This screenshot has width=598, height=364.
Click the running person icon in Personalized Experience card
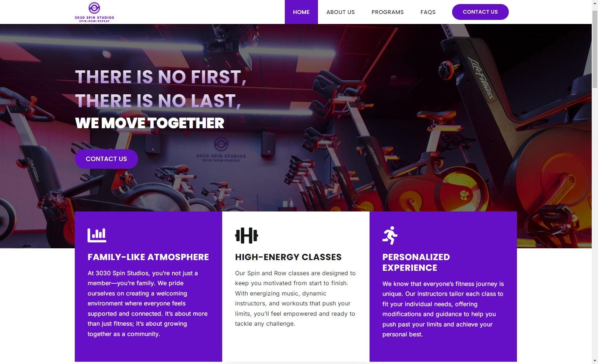click(x=390, y=235)
